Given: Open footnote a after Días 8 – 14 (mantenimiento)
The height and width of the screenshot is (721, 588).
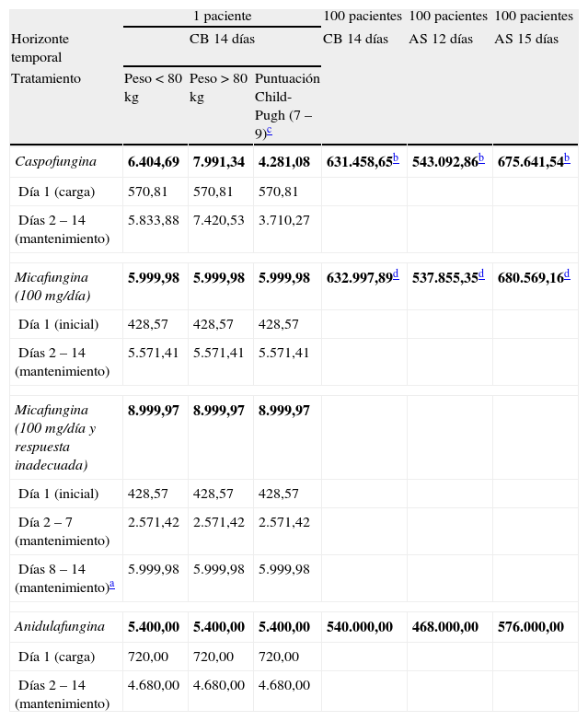Looking at the screenshot, I should pyautogui.click(x=111, y=584).
